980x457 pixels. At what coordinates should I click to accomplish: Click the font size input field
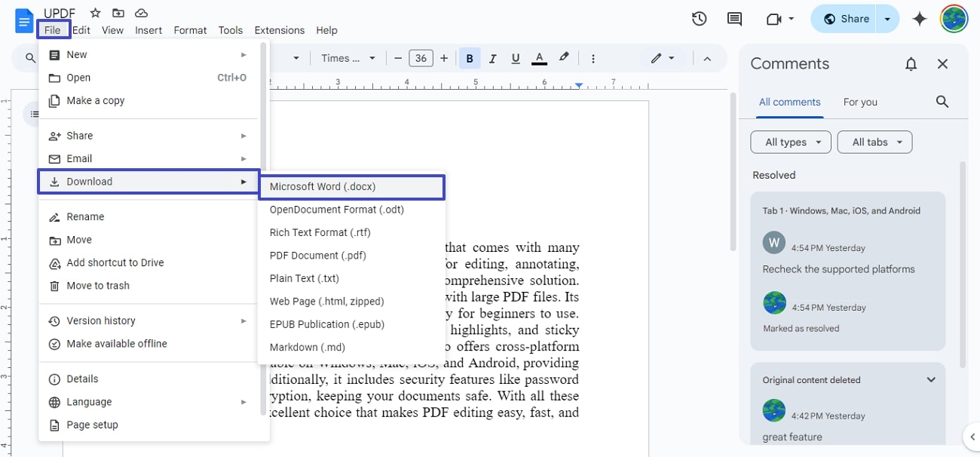[x=421, y=57]
